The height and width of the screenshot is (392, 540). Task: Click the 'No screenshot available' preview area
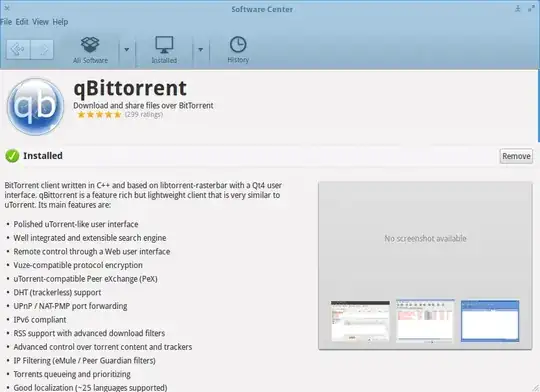coord(425,238)
